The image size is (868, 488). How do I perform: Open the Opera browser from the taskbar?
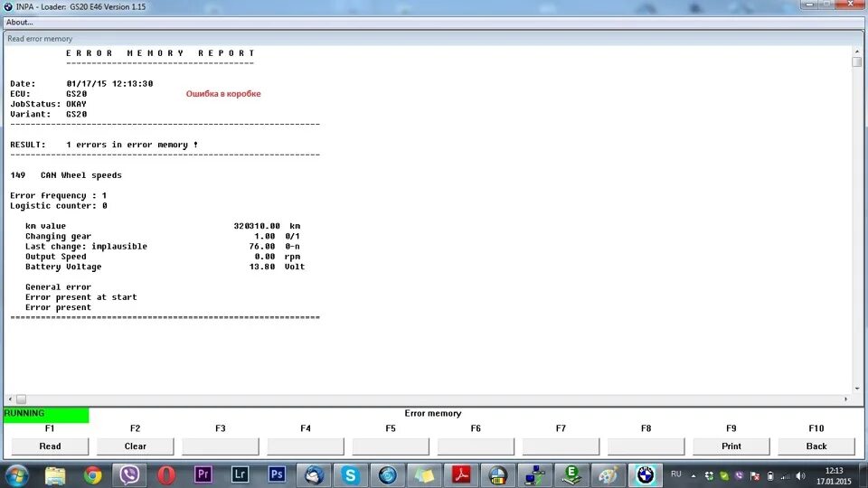tap(166, 475)
